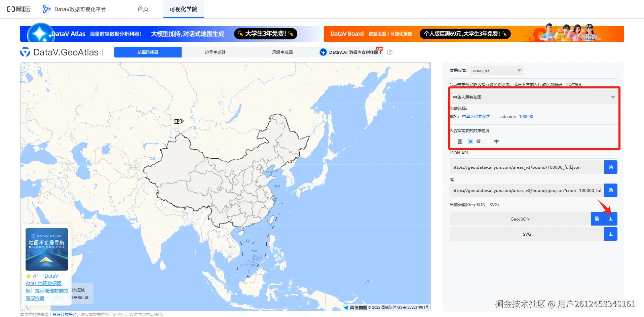Open the 可视化学院 tab

183,9
